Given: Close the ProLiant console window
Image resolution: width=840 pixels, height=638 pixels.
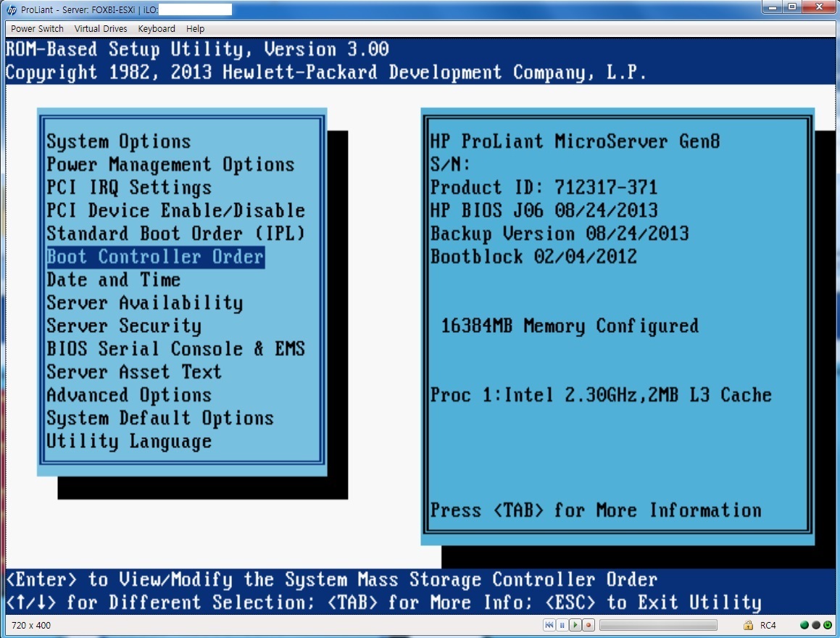Looking at the screenshot, I should pyautogui.click(x=819, y=7).
